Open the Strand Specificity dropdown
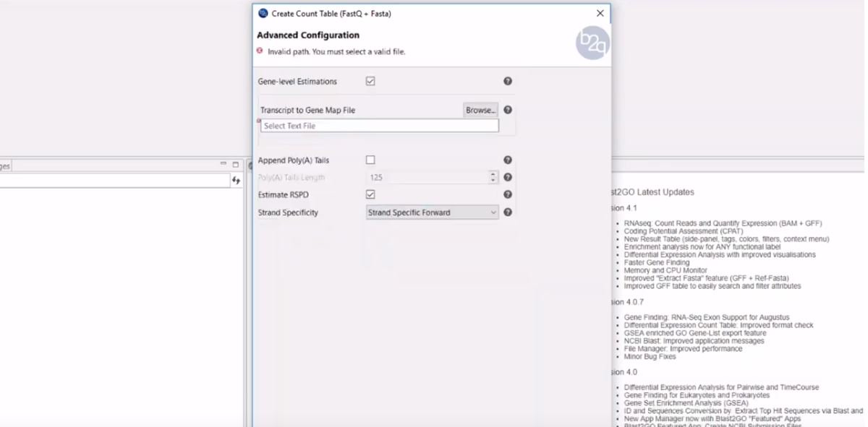Viewport: 868px width, 427px height. 433,212
